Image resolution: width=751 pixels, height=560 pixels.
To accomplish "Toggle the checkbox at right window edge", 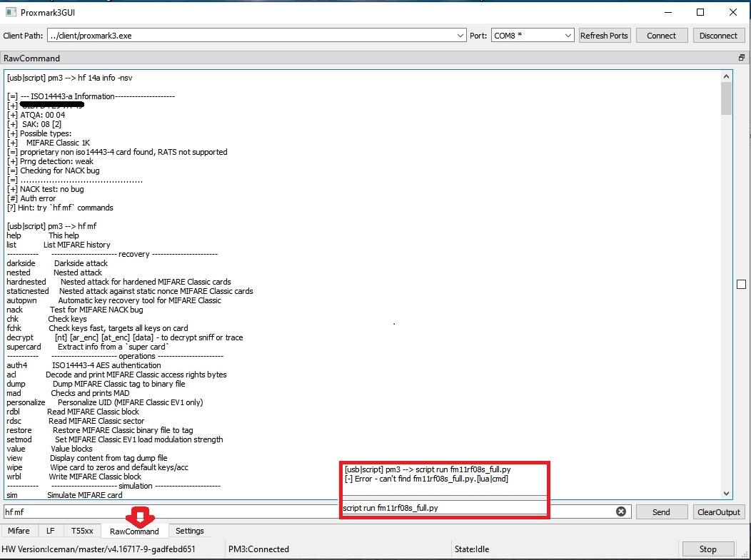I will tap(741, 284).
